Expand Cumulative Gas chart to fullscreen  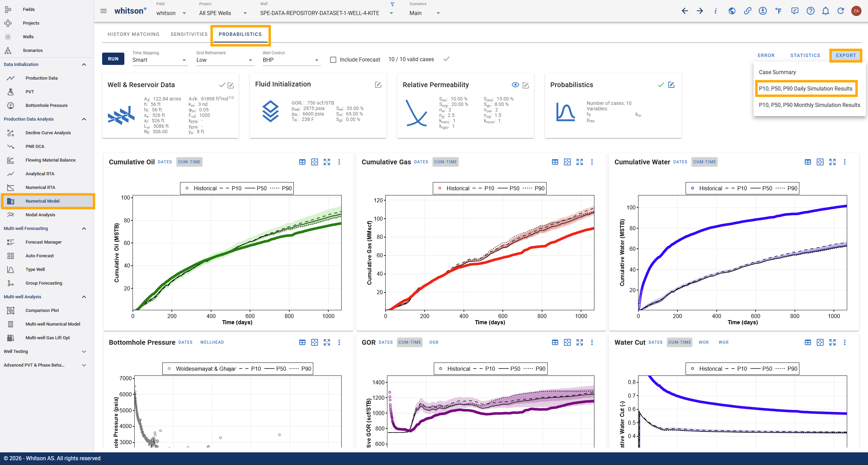pos(580,162)
